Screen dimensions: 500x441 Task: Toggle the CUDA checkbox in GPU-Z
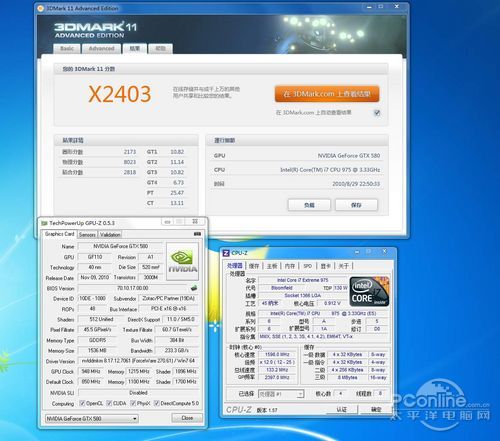(x=109, y=403)
